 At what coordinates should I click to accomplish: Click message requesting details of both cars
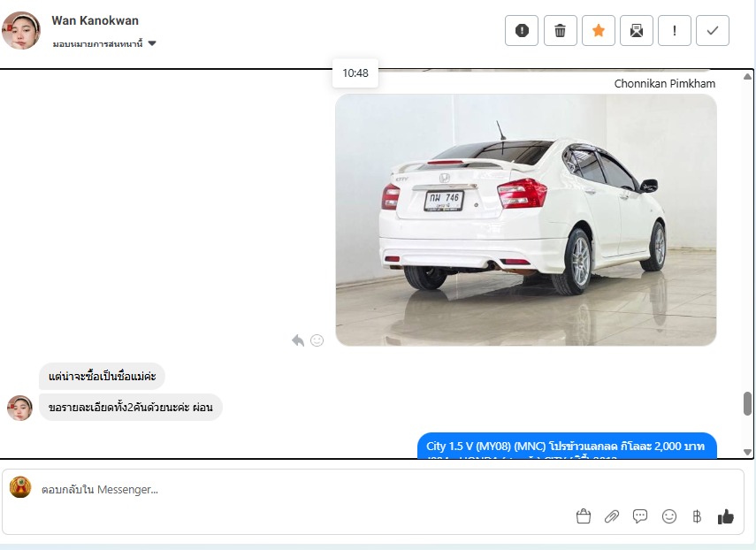(x=130, y=408)
